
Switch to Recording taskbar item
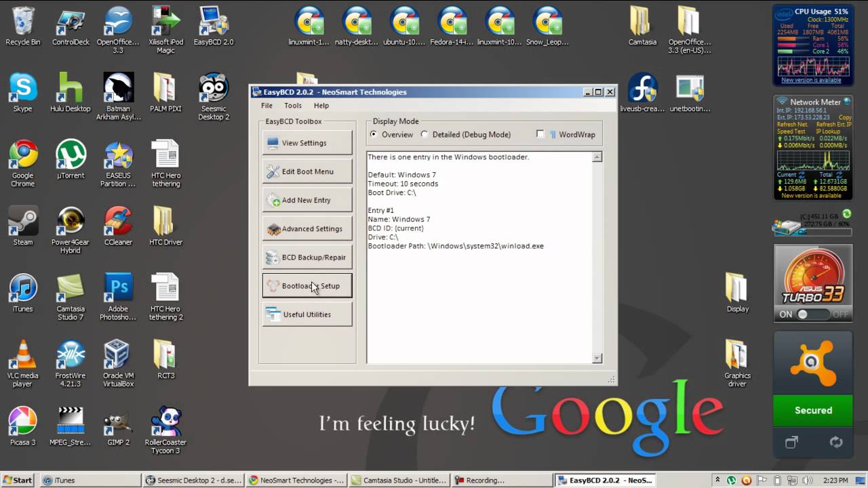click(x=503, y=480)
